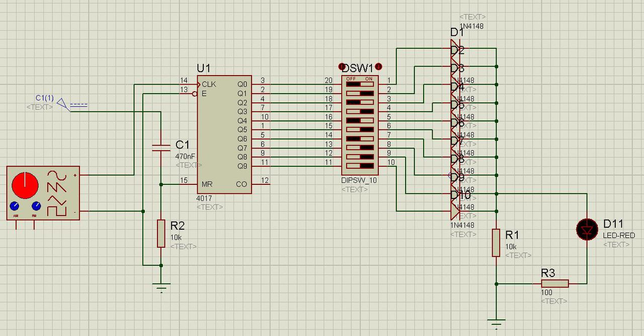Image resolution: width=644 pixels, height=336 pixels.
Task: Click the U1 component label
Action: click(204, 69)
